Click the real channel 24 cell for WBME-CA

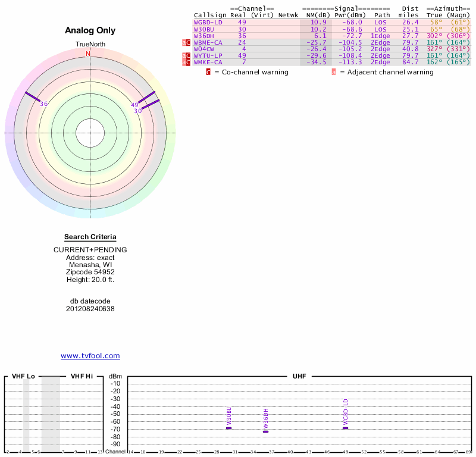[242, 43]
